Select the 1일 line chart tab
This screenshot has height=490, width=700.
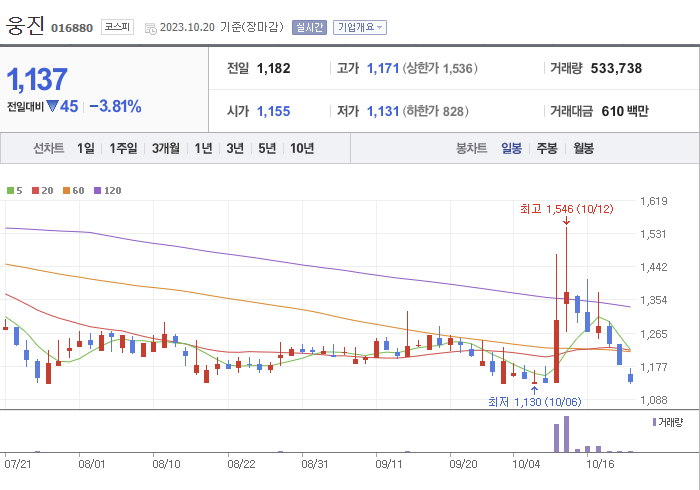(x=86, y=148)
